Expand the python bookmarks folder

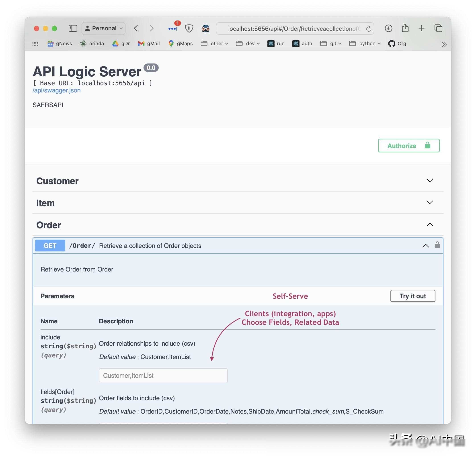(365, 44)
